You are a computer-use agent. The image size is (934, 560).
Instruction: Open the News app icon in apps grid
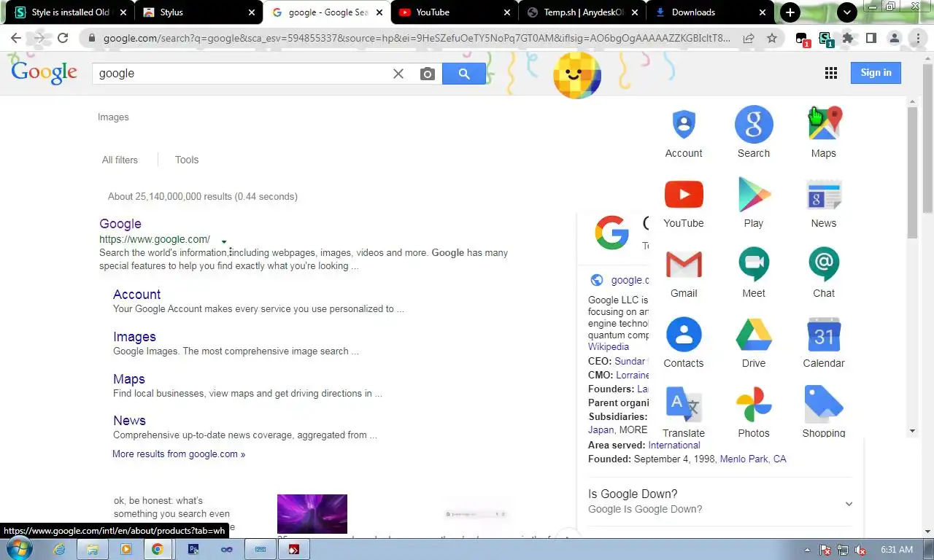pos(824,195)
